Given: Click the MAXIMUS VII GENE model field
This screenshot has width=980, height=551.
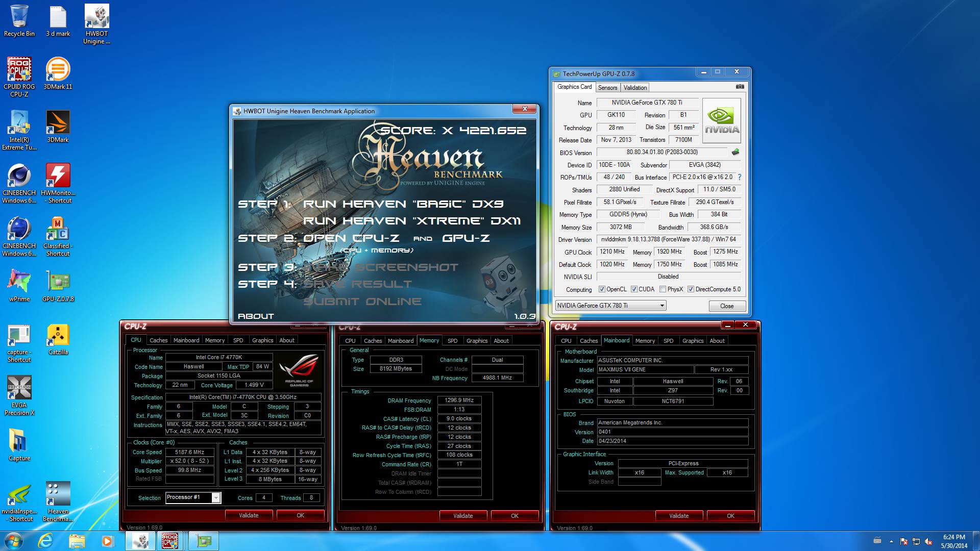Looking at the screenshot, I should 645,369.
